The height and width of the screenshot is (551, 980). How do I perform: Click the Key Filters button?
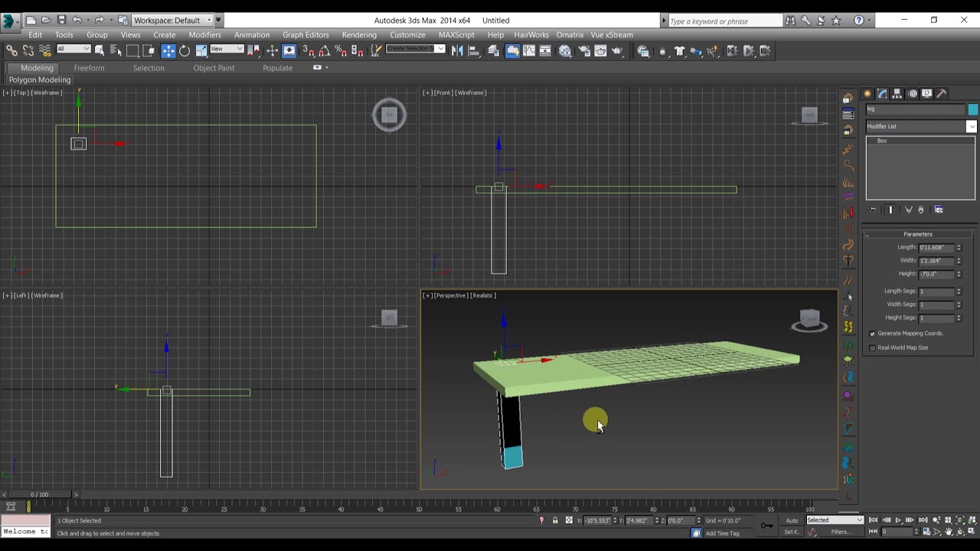tap(841, 532)
